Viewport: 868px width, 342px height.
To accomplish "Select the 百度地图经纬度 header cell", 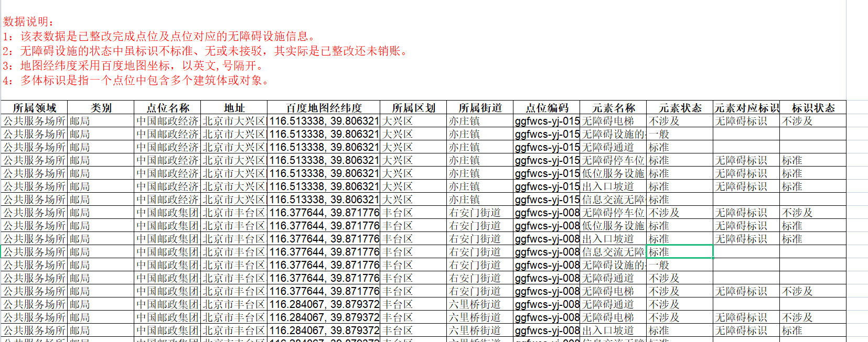I will pyautogui.click(x=323, y=108).
